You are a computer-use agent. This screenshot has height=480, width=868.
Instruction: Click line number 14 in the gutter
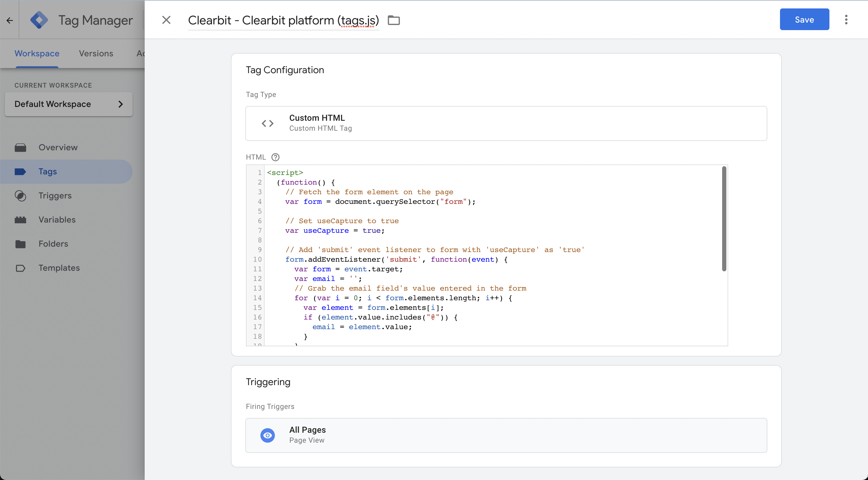click(257, 298)
